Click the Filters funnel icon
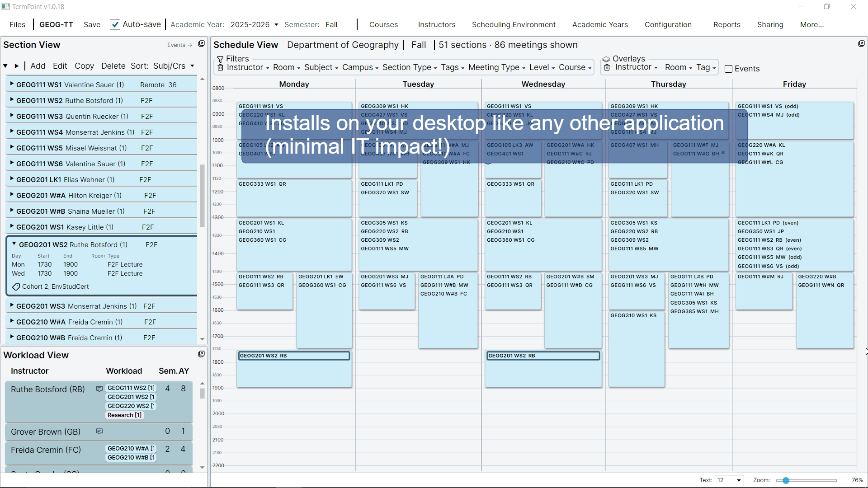The height and width of the screenshot is (488, 868). (220, 59)
